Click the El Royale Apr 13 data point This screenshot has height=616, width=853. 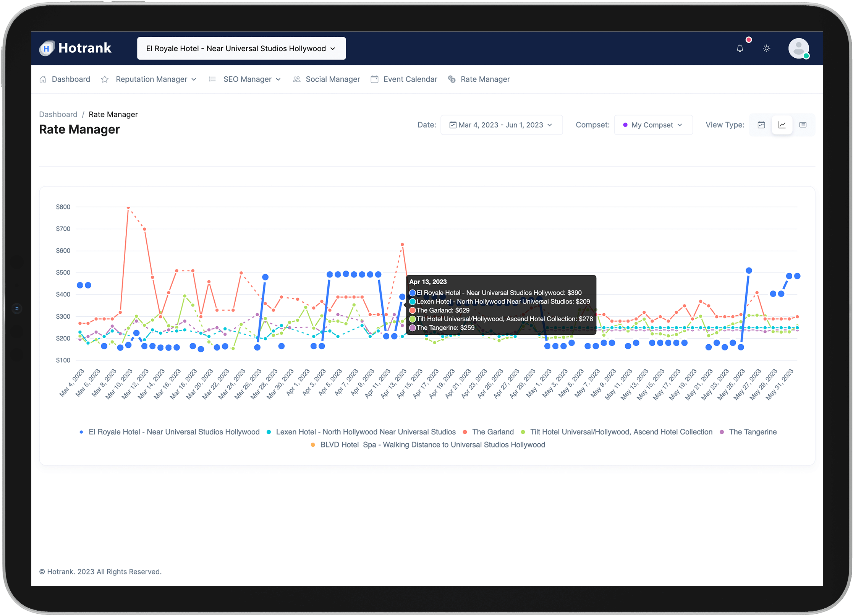402,297
